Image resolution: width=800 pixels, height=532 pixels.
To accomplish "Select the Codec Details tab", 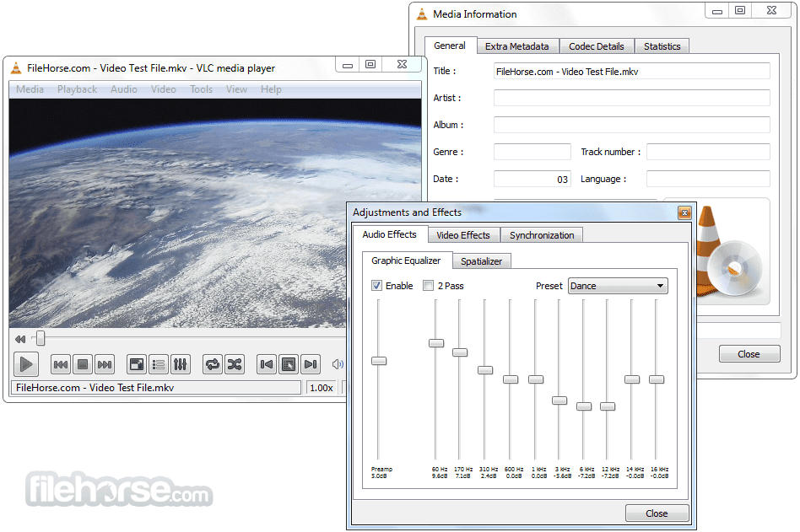I will 597,46.
